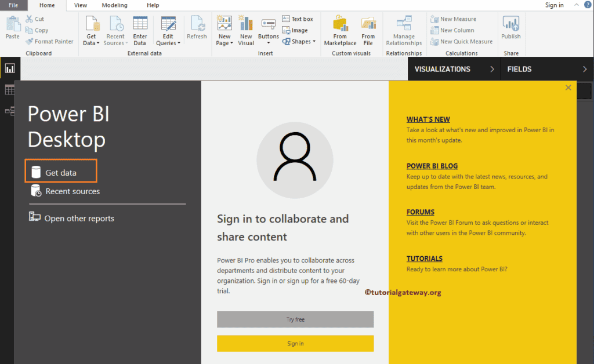This screenshot has height=364, width=594.
Task: Collapse the Fields pane chevron
Action: [585, 69]
